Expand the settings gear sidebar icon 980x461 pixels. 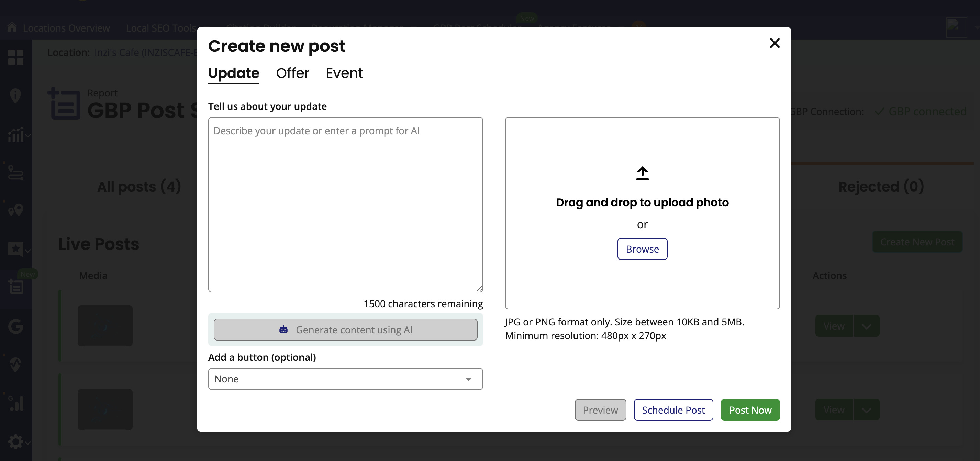[15, 442]
